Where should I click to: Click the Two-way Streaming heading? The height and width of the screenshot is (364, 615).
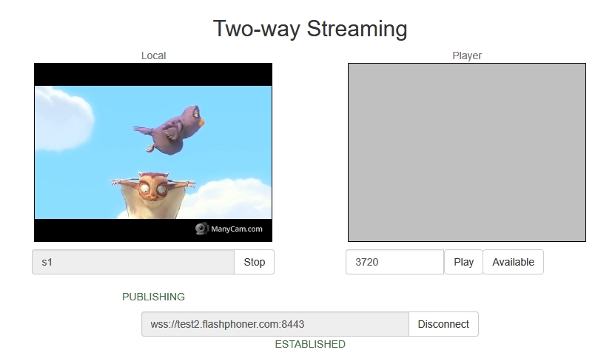[x=310, y=29]
